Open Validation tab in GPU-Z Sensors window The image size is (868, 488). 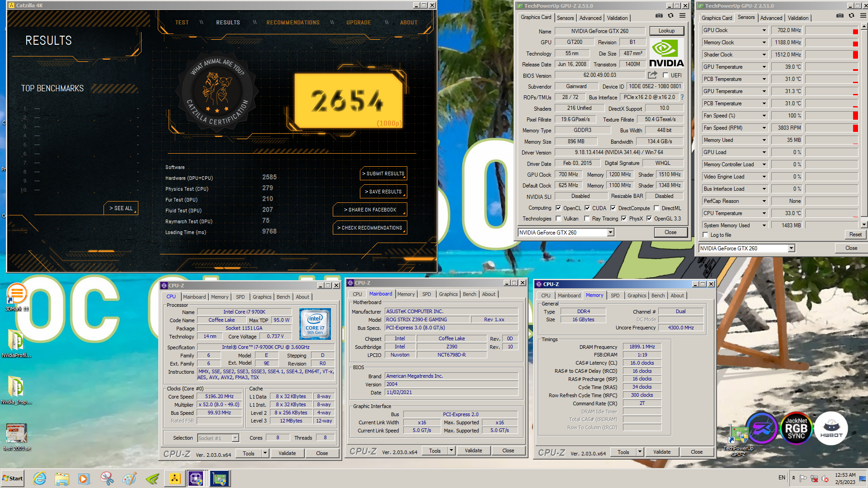tap(798, 18)
